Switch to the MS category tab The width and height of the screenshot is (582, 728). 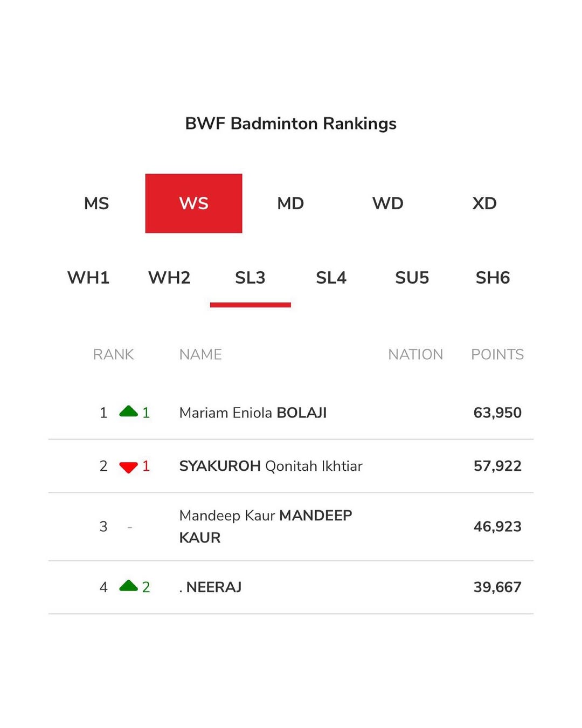(96, 203)
